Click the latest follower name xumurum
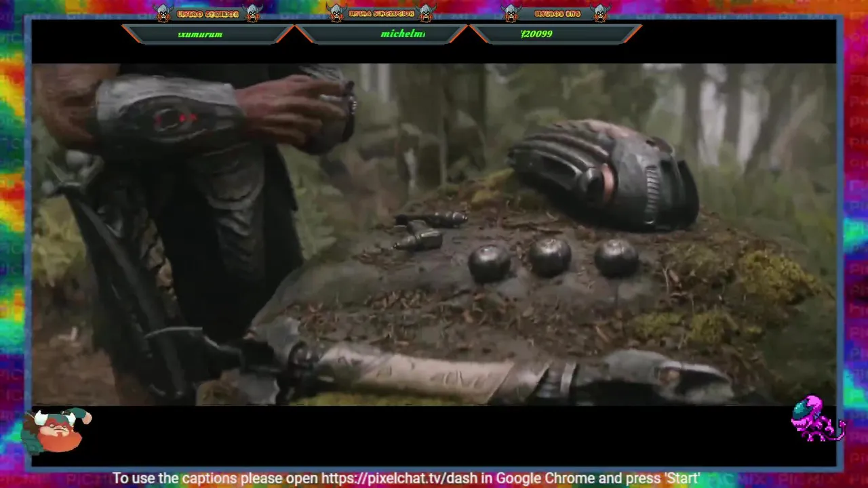The height and width of the screenshot is (488, 868). [200, 34]
